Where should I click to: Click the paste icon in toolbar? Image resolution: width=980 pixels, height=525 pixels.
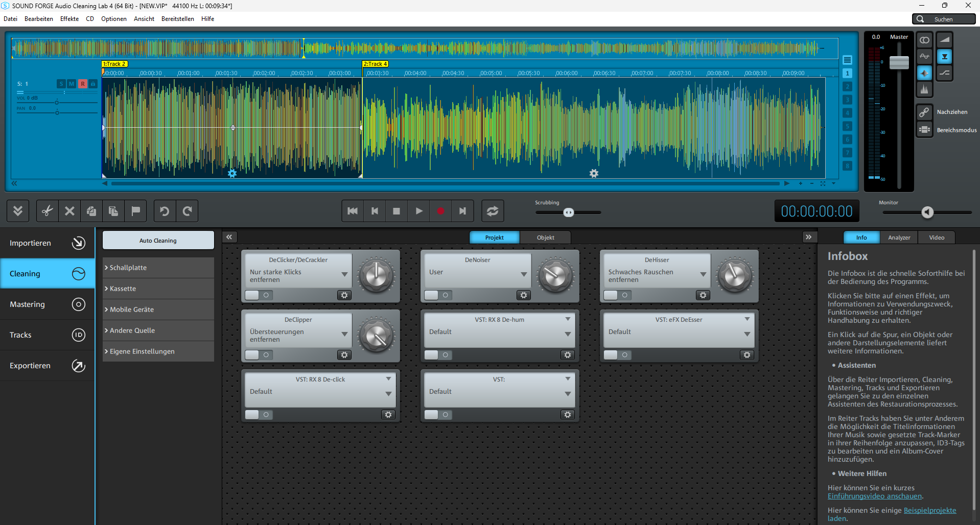(x=113, y=211)
